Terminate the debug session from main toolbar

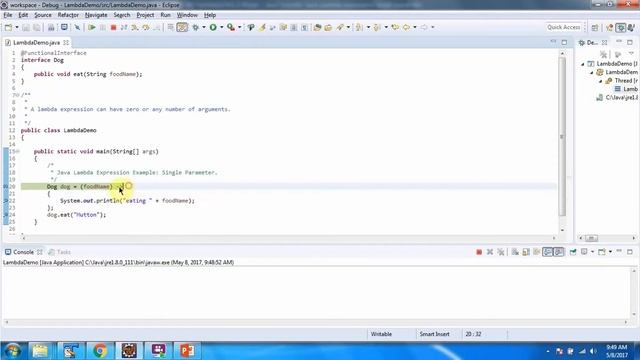[x=113, y=27]
